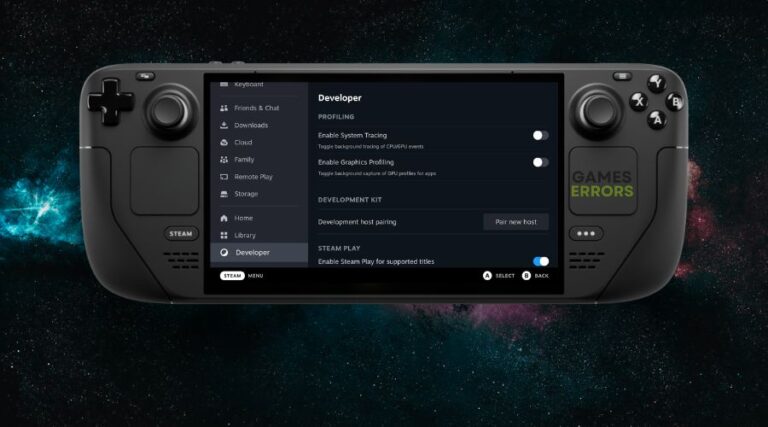Click the A Select hint icon
Image resolution: width=768 pixels, height=427 pixels.
(x=487, y=276)
